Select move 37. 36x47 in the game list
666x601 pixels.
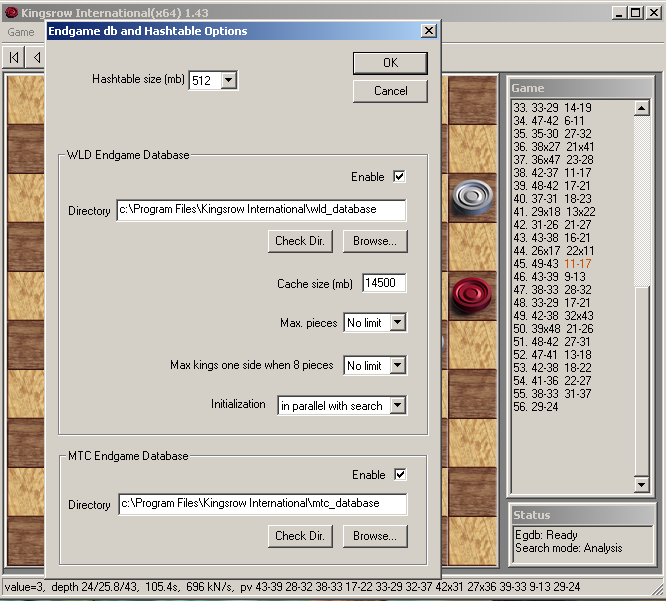pyautogui.click(x=535, y=160)
